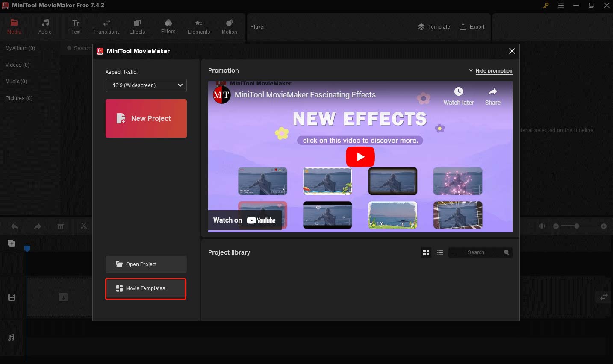Open the Audio tab
The width and height of the screenshot is (613, 364).
coord(45,26)
